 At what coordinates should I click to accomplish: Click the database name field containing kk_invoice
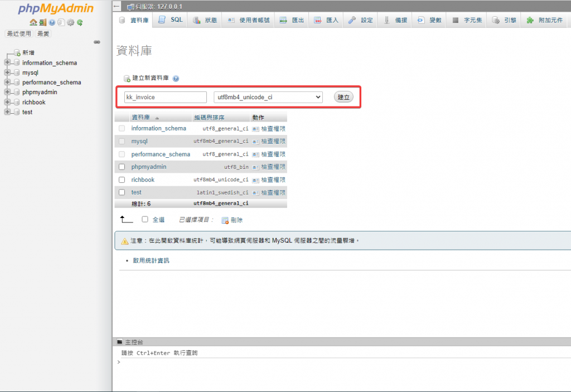click(x=165, y=97)
